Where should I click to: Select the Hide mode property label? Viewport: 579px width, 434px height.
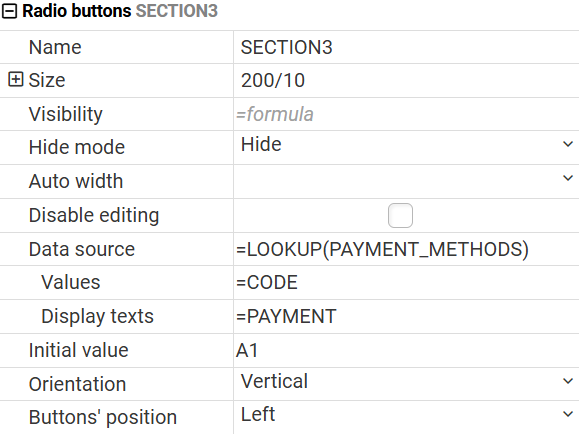tap(77, 147)
